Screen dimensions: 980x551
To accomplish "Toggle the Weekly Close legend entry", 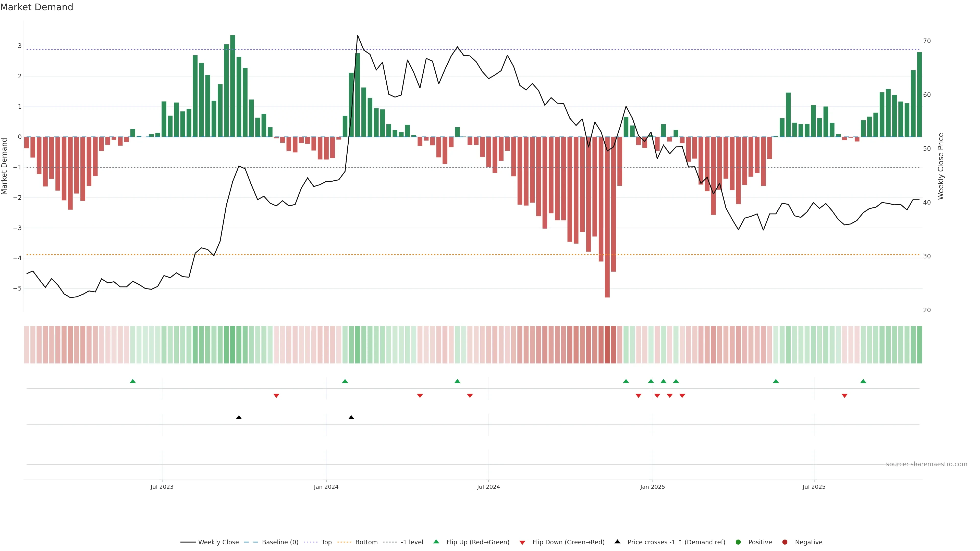I will click(x=218, y=542).
